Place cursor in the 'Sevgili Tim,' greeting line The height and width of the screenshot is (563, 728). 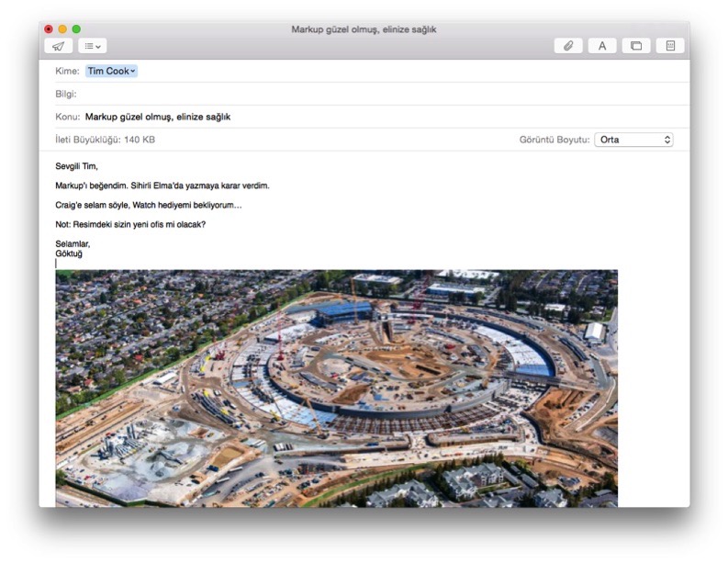pyautogui.click(x=76, y=166)
